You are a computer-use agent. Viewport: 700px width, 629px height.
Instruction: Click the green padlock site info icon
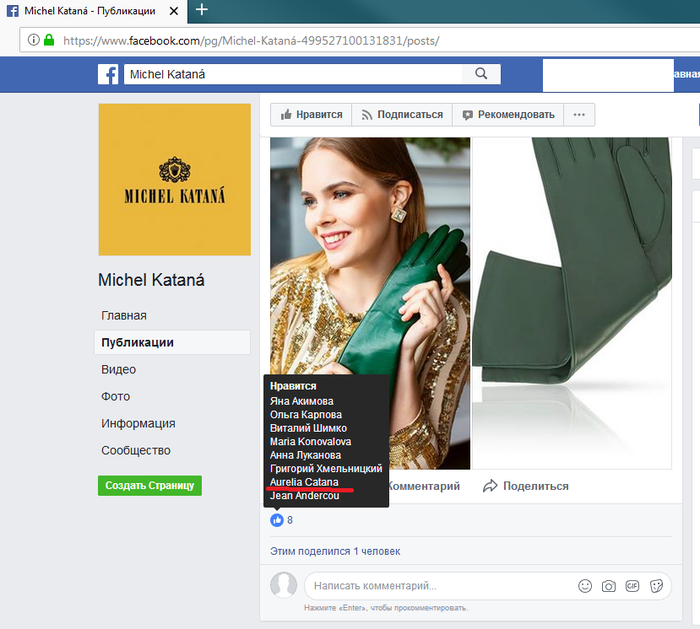[x=49, y=41]
